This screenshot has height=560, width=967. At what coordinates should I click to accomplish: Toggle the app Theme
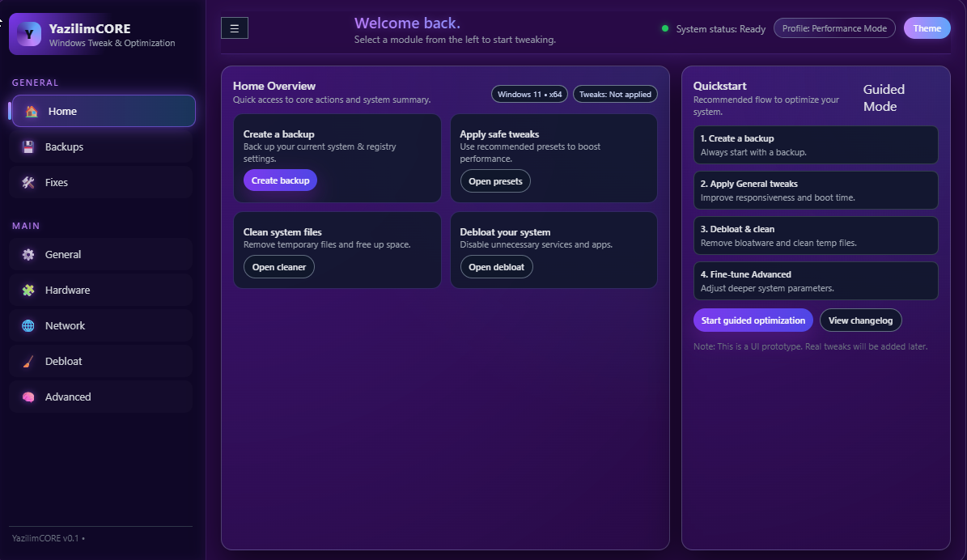point(927,28)
